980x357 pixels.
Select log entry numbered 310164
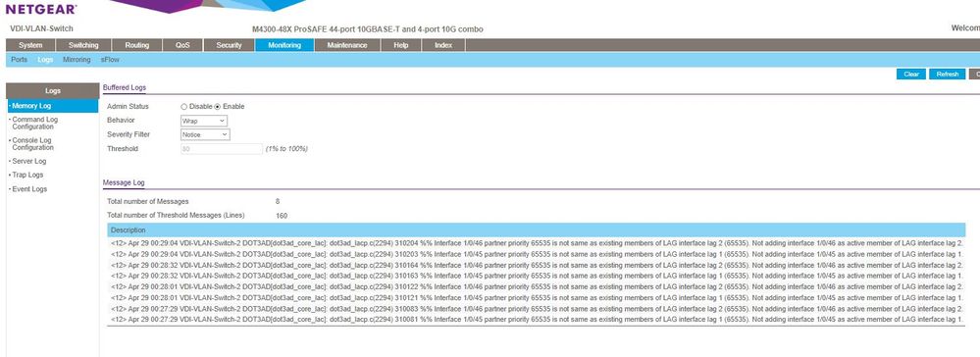(x=536, y=265)
